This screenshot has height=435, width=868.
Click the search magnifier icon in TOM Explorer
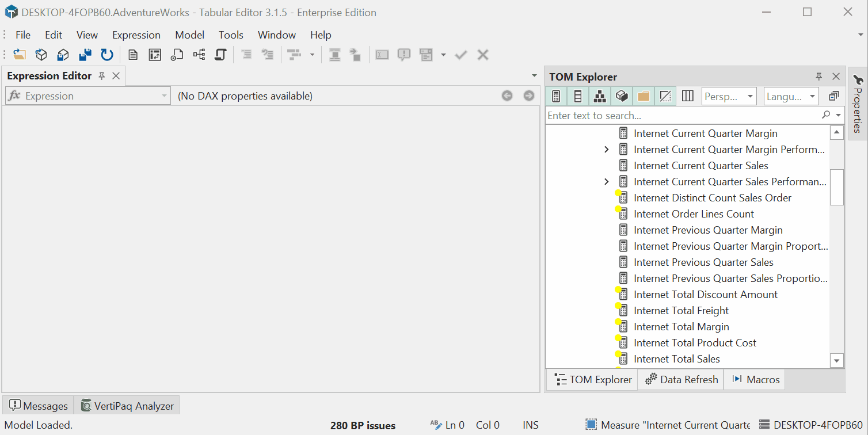pyautogui.click(x=826, y=115)
